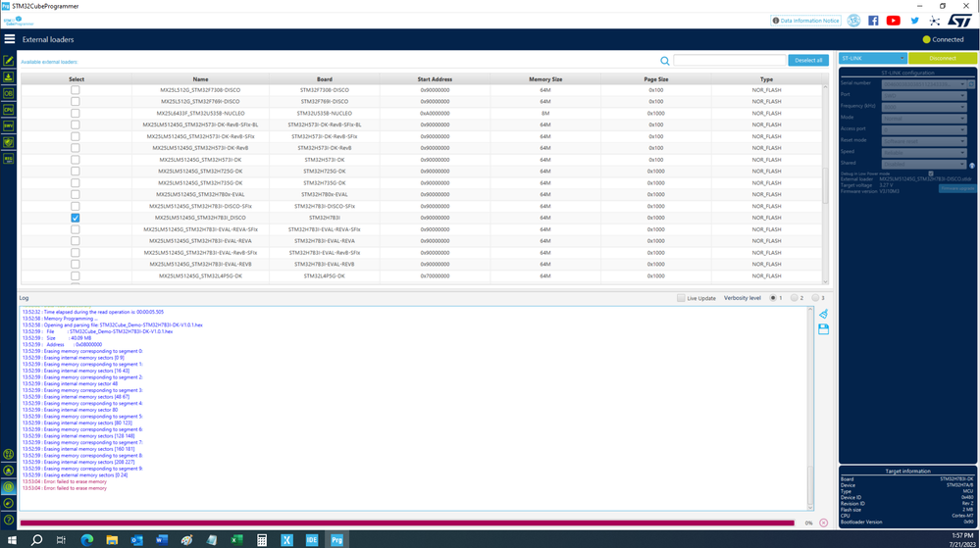Open the Port dropdown
Image resolution: width=980 pixels, height=548 pixels.
pos(924,95)
